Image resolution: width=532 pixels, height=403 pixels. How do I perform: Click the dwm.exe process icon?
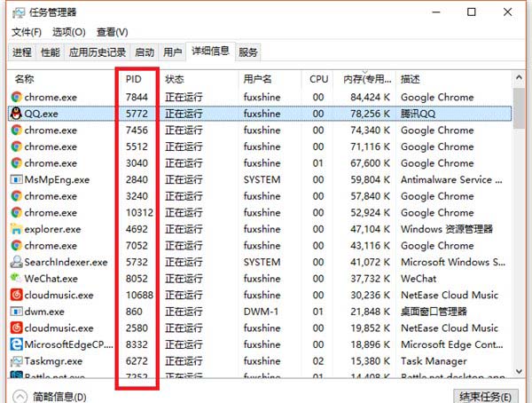pos(16,312)
